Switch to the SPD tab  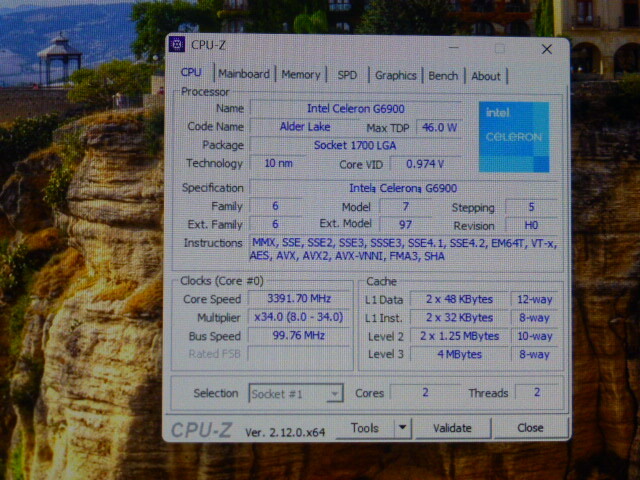[x=347, y=75]
